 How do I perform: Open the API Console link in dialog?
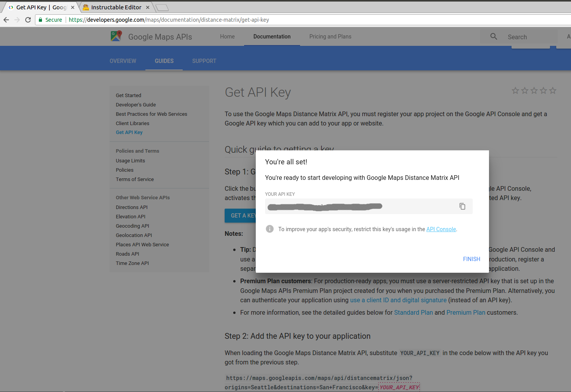click(441, 229)
